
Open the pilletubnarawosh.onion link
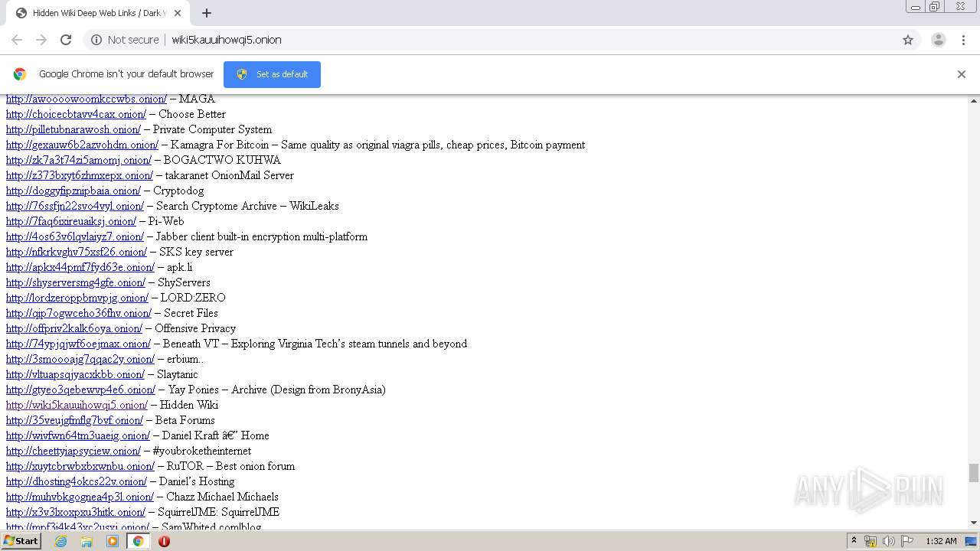(73, 129)
